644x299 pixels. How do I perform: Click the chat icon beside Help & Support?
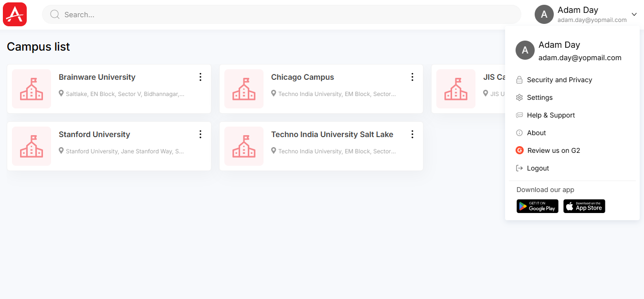pos(519,115)
